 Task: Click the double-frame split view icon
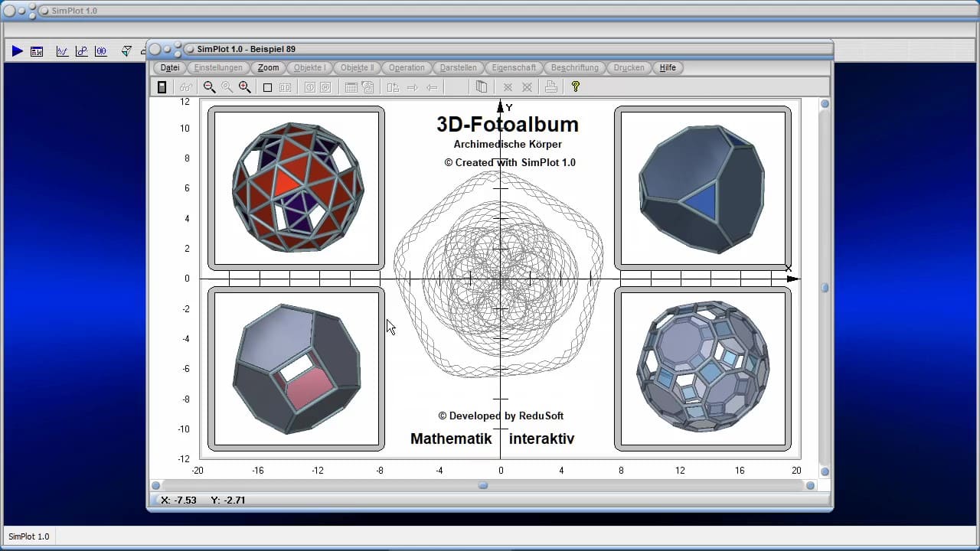click(x=285, y=87)
